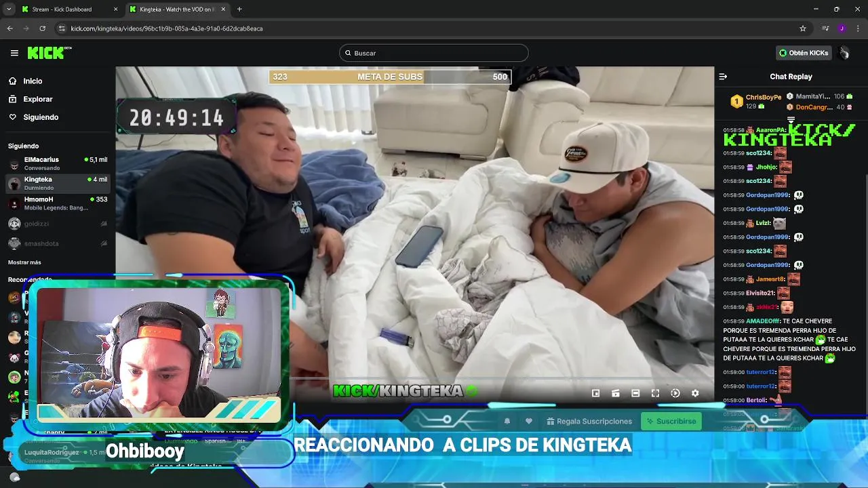Click Obtén KICKs button

click(x=804, y=53)
